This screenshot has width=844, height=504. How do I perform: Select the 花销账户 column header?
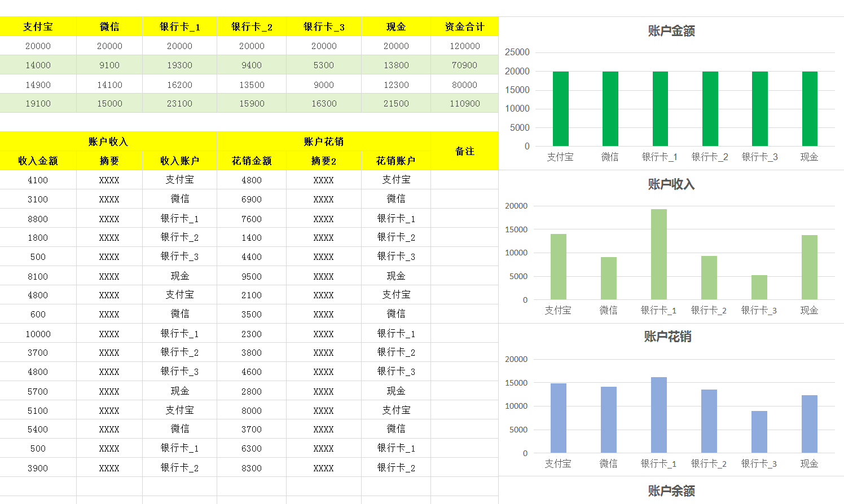(x=396, y=161)
